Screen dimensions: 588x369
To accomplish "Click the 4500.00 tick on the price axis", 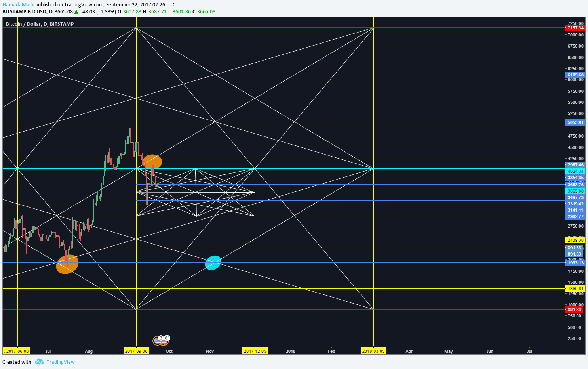I will [575, 147].
